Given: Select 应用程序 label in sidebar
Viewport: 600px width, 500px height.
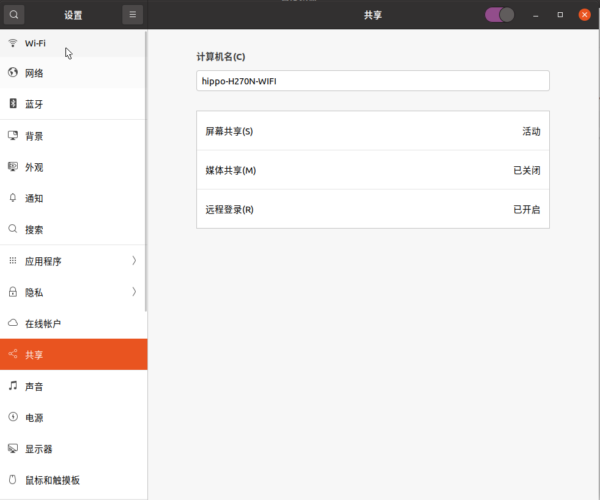Looking at the screenshot, I should [x=43, y=261].
